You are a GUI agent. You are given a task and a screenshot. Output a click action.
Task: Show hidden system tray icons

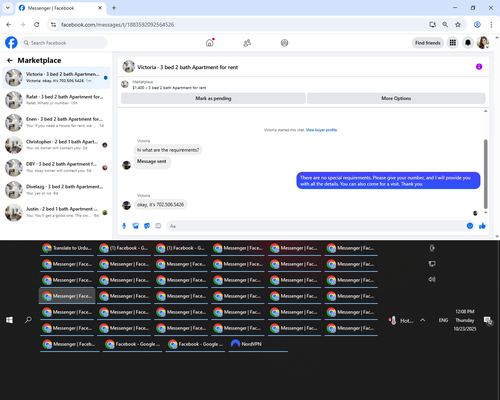pyautogui.click(x=423, y=320)
